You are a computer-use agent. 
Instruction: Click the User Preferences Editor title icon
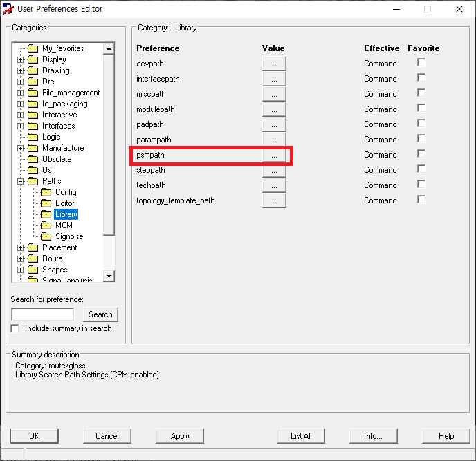point(8,9)
